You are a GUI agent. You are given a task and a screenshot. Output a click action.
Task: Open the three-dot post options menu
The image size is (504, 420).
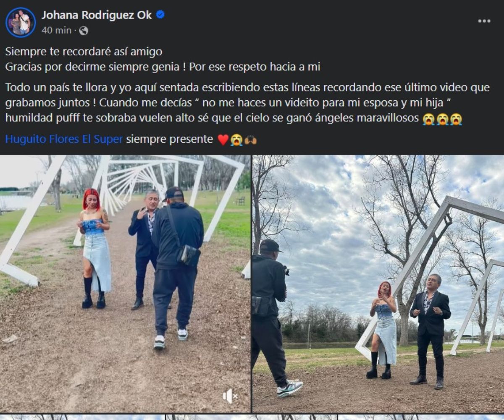tap(484, 21)
